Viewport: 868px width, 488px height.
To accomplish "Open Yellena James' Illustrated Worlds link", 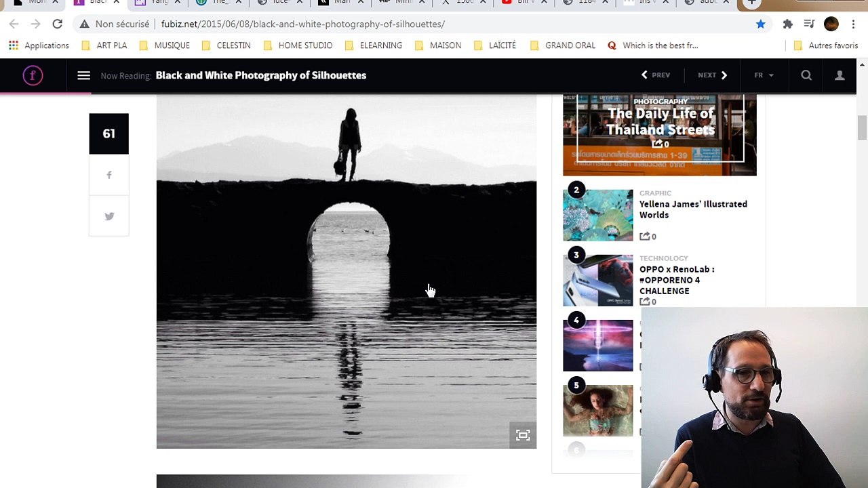I will (693, 209).
